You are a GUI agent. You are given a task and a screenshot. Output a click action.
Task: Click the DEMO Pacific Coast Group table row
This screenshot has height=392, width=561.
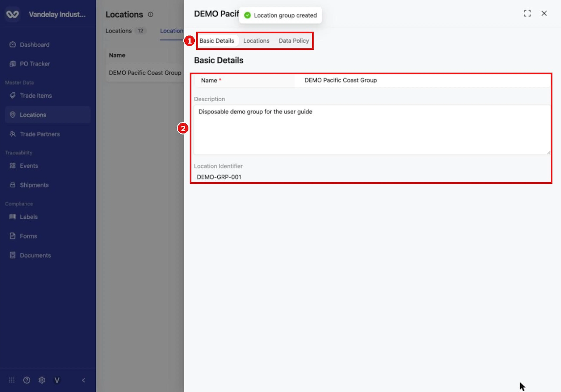pyautogui.click(x=145, y=73)
